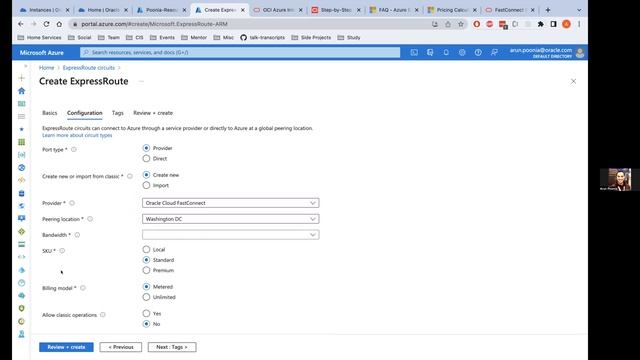Screen dimensions: 640x360
Task: Show info tooltip for Billing model
Action: 83,288
